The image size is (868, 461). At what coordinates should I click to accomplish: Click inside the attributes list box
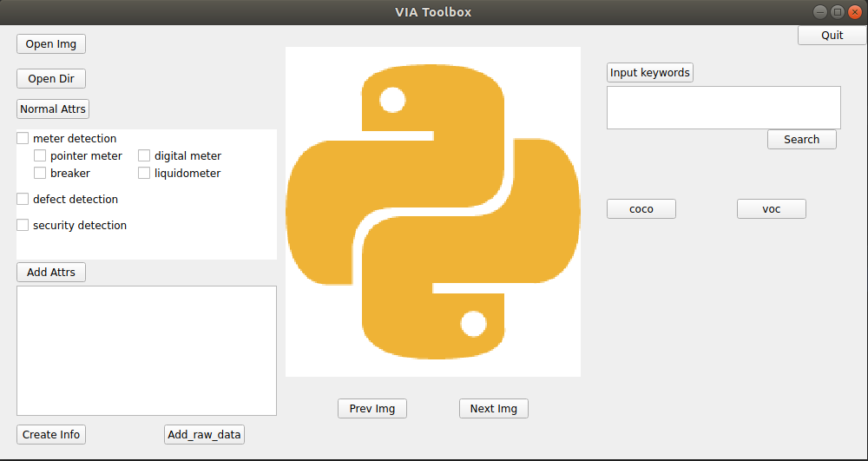[x=147, y=351]
